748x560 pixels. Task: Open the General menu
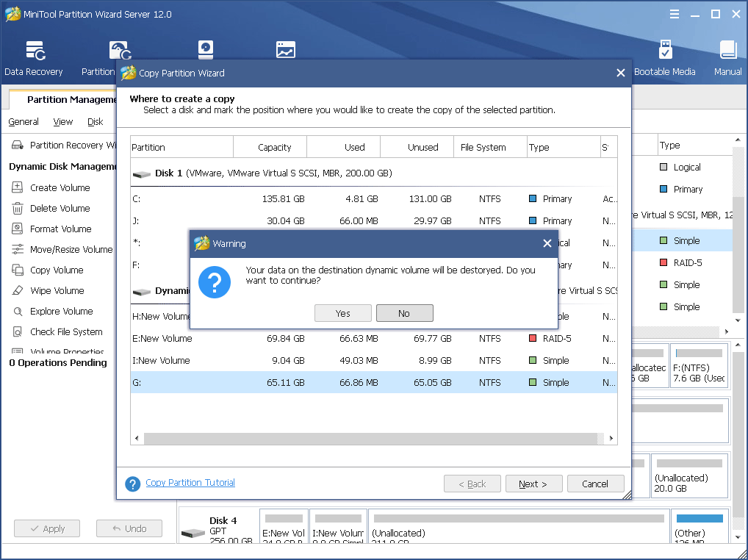click(x=24, y=122)
